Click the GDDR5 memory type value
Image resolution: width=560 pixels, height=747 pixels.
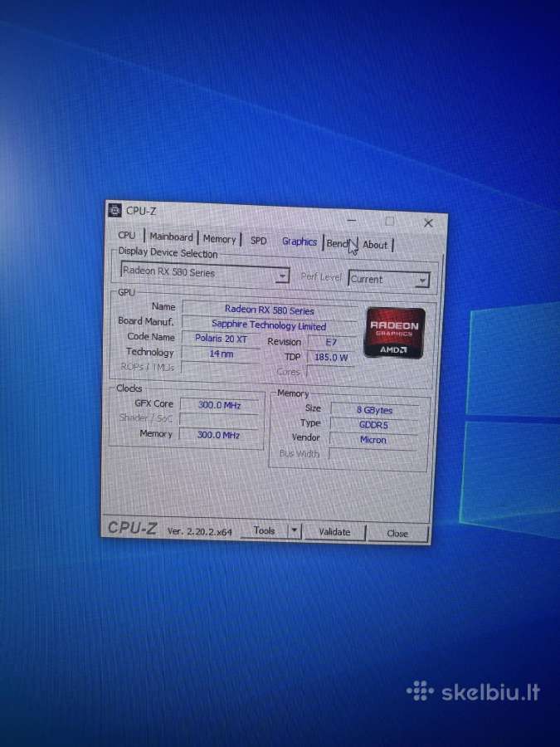point(374,425)
